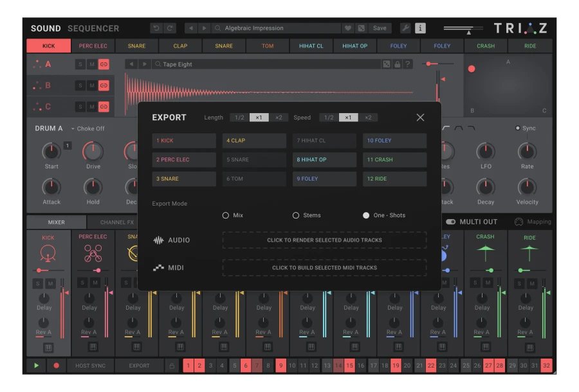This screenshot has height=392, width=579.
Task: Click the Algebraic Impression preset search field
Action: click(277, 28)
